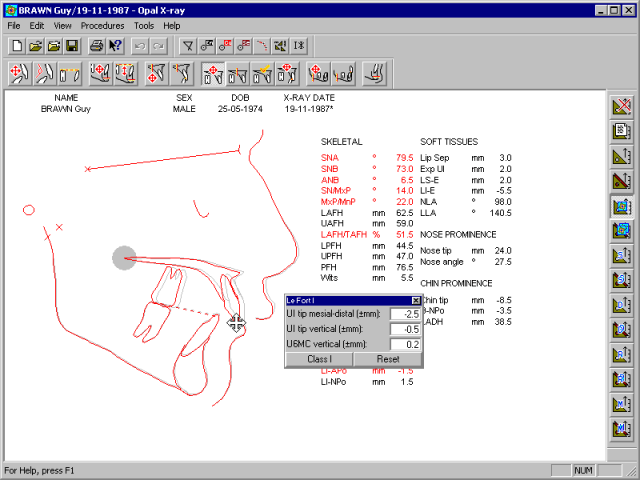Click the Wits value 5.5
This screenshot has width=640, height=480.
[407, 278]
